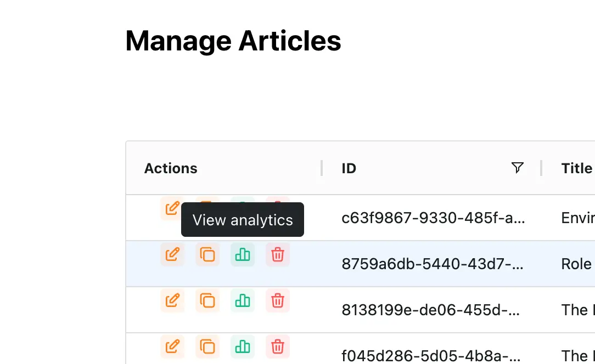Copy the article with ID 8138199e
595x364 pixels.
(x=207, y=301)
